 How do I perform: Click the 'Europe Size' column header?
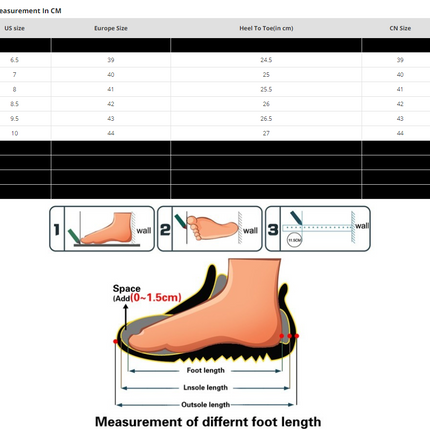point(111,28)
